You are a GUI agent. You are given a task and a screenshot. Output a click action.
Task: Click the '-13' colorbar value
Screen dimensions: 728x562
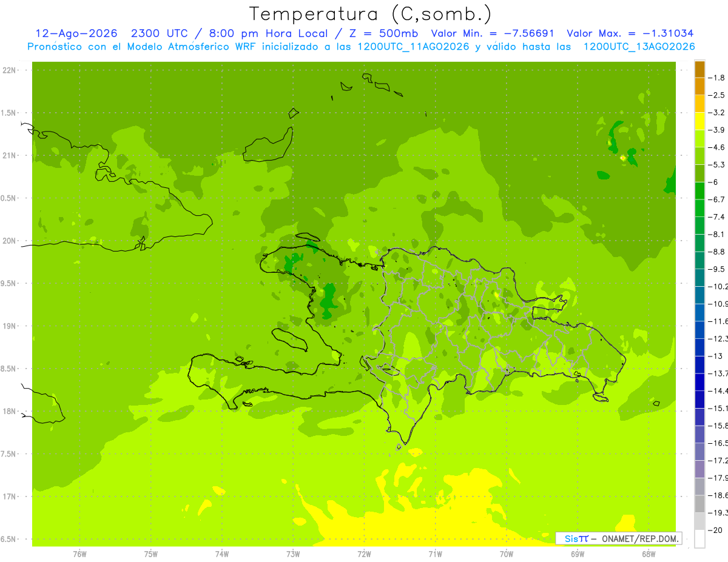pos(716,356)
